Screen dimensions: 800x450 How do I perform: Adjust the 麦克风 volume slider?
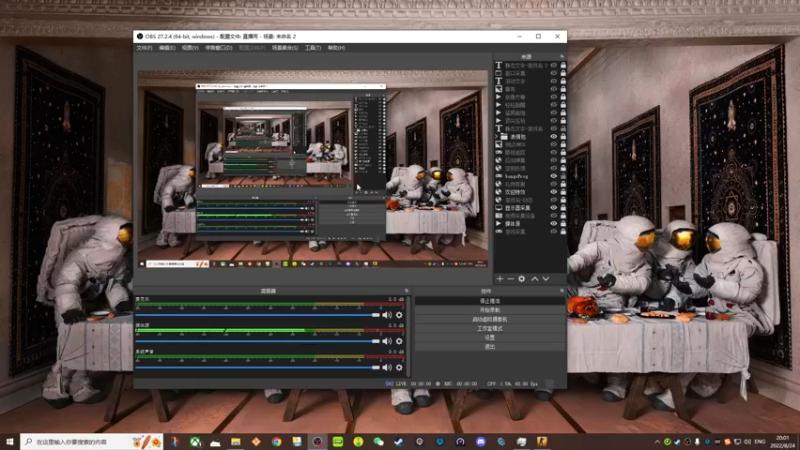(258, 315)
